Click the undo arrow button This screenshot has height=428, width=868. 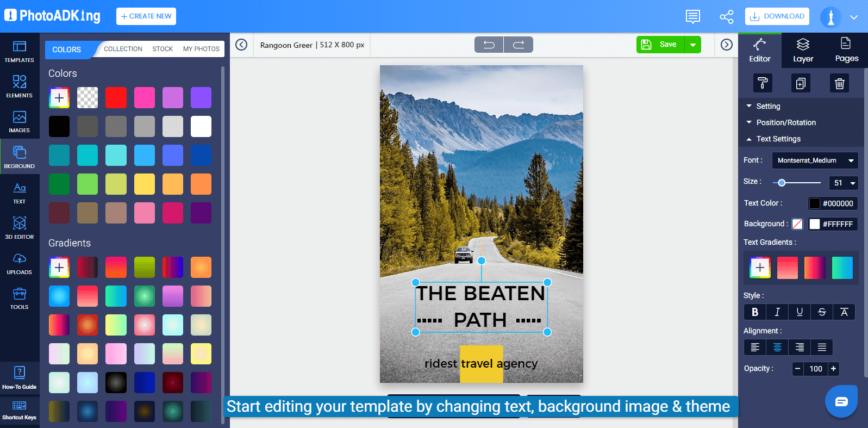point(489,45)
